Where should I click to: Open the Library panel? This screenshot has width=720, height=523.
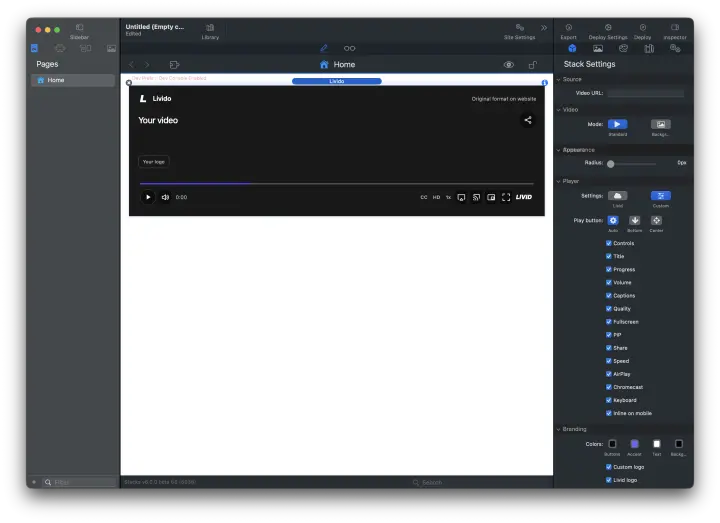[210, 31]
